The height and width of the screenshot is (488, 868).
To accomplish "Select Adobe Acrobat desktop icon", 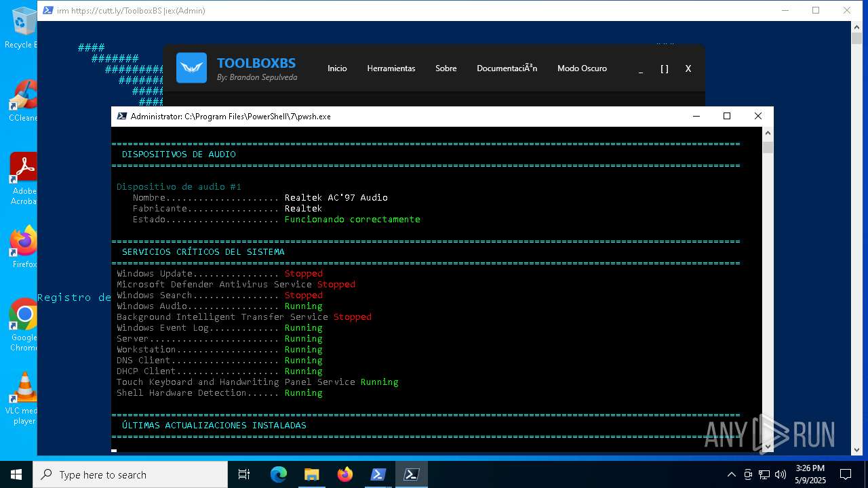I will click(24, 179).
